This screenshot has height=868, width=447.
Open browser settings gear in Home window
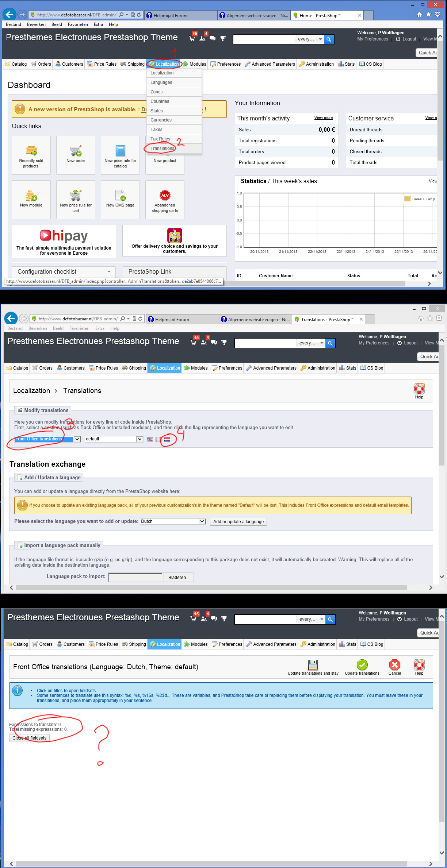(438, 15)
